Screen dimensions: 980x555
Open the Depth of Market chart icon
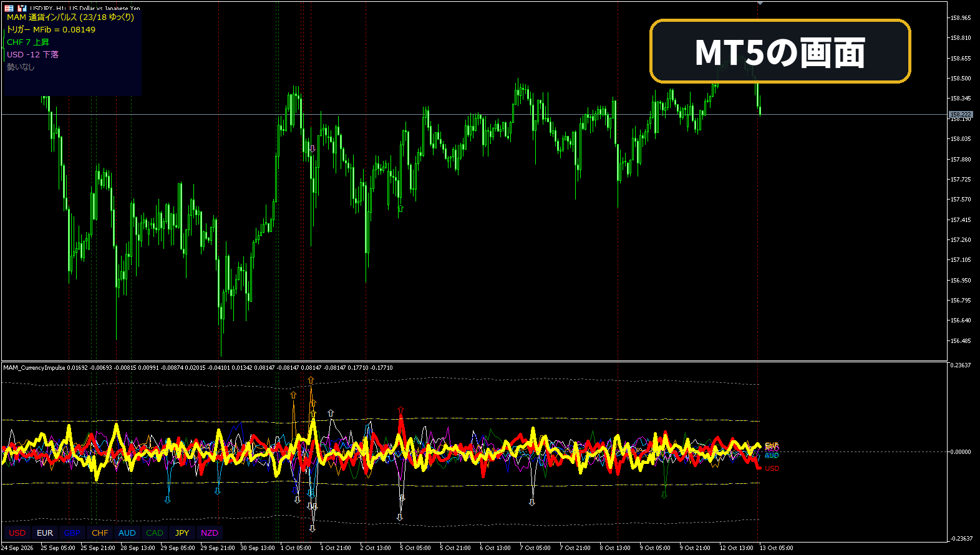(x=22, y=8)
